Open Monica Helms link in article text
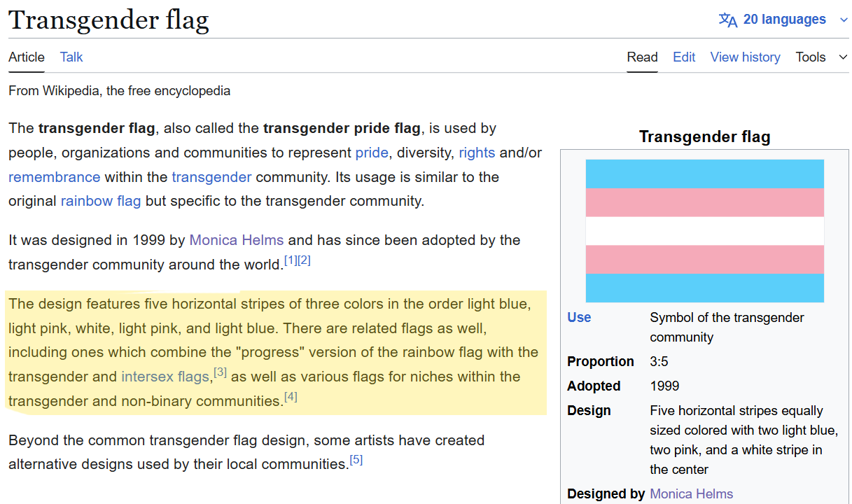This screenshot has height=504, width=852. (237, 240)
